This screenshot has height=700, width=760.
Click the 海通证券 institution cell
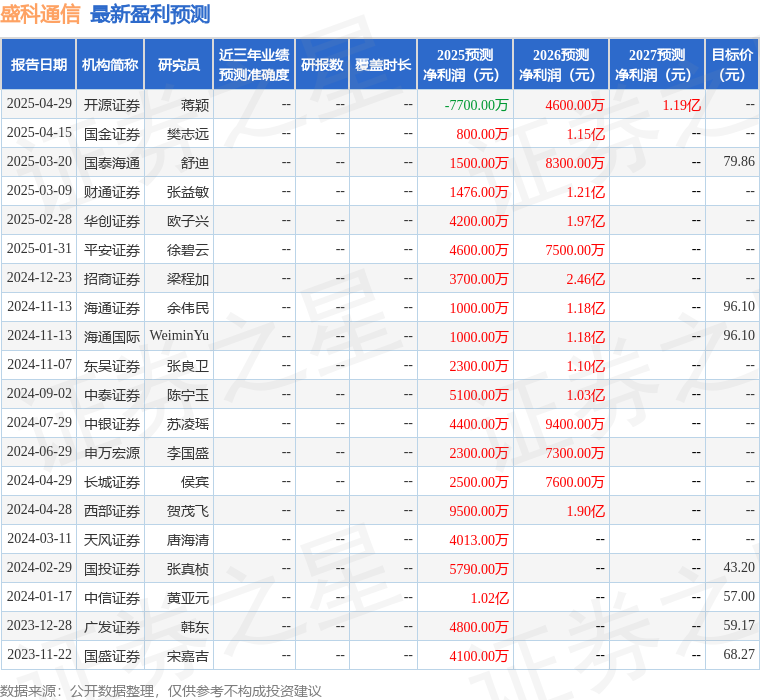coord(112,308)
